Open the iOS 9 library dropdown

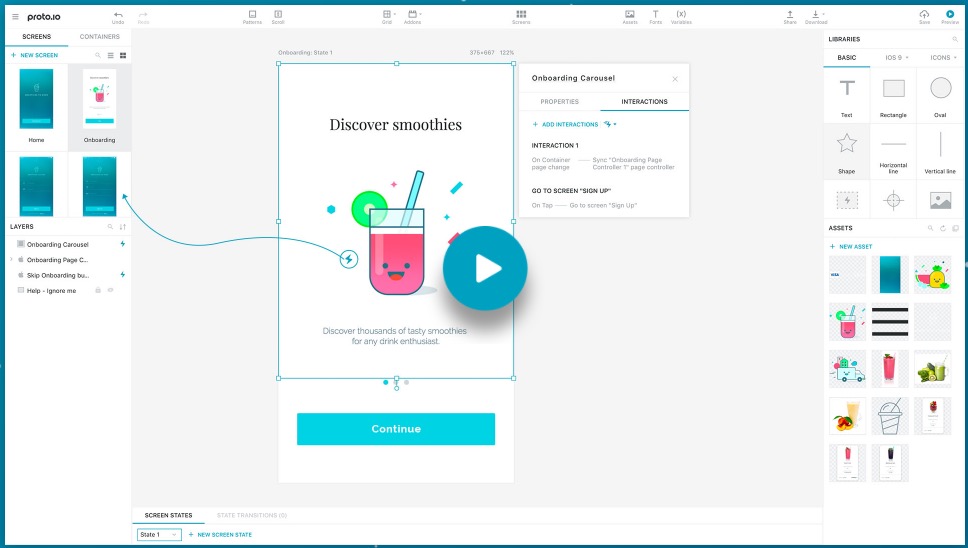pos(897,58)
